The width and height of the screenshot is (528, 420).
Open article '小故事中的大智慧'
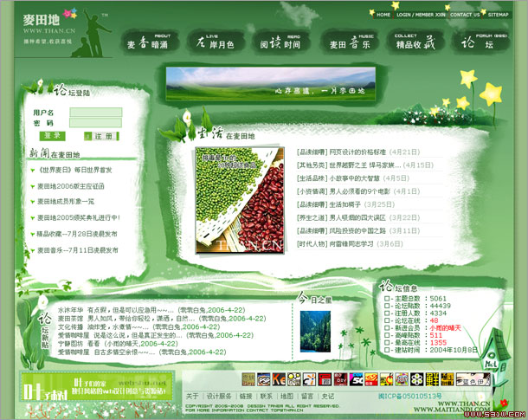[x=354, y=178]
